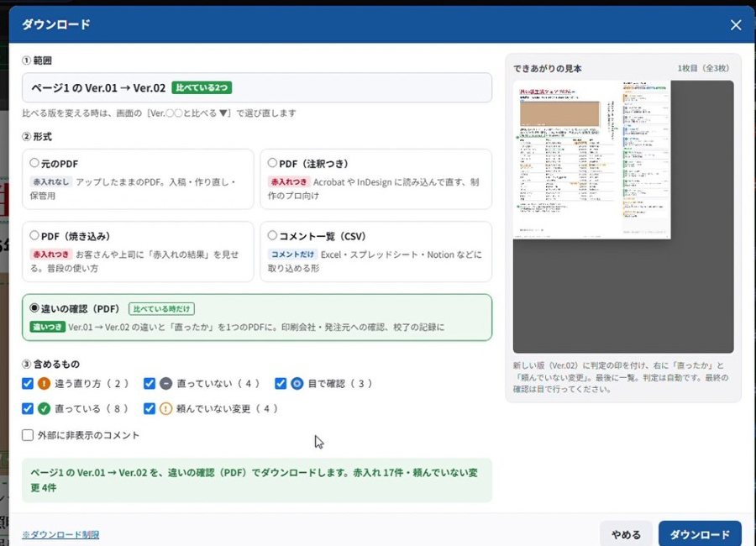The height and width of the screenshot is (546, 756).
Task: Click the blue ダウンロード button
Action: (x=700, y=534)
